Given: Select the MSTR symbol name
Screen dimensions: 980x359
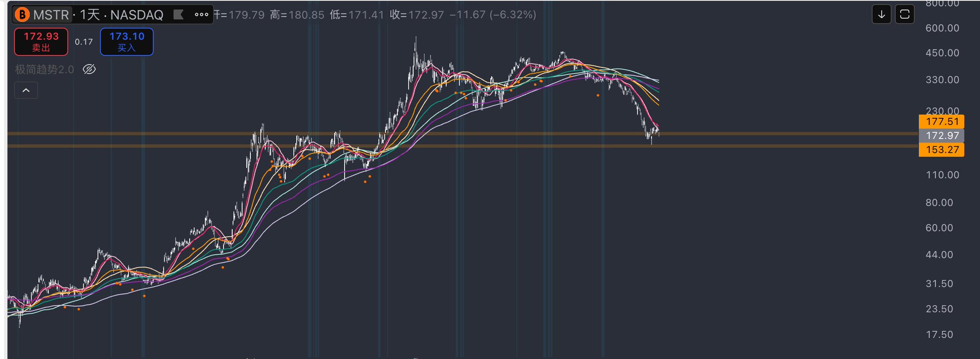Looking at the screenshot, I should [51, 15].
